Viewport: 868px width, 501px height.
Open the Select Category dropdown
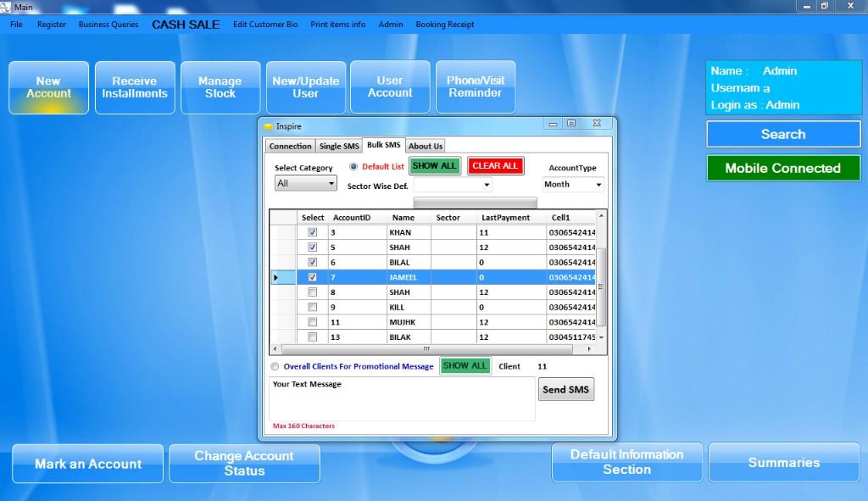click(305, 183)
